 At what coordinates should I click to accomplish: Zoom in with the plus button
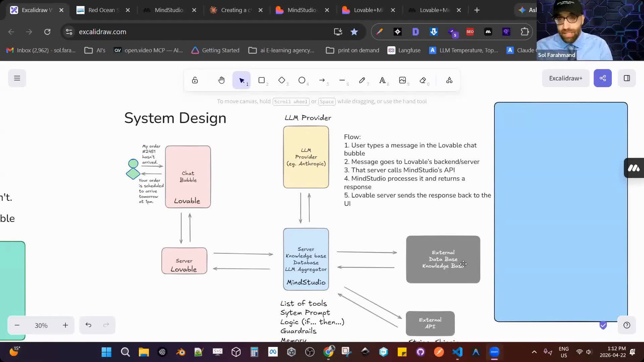click(x=65, y=325)
